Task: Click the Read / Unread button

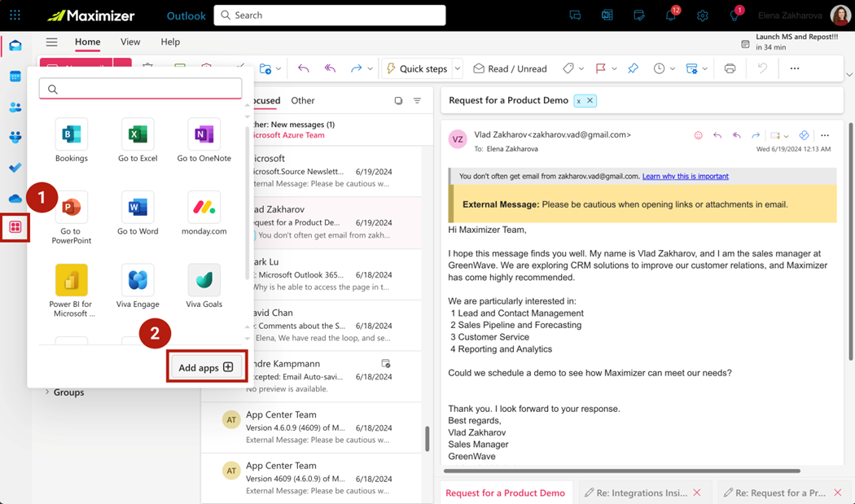Action: [510, 68]
